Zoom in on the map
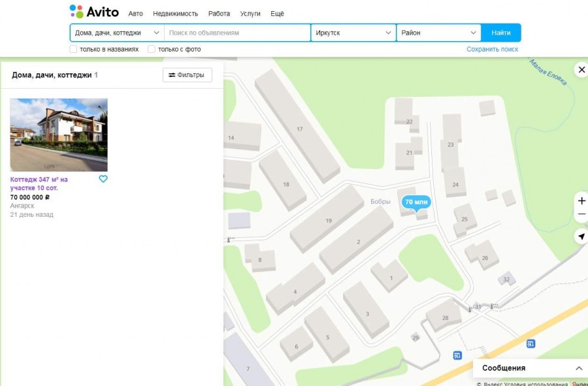This screenshot has width=588, height=386. 581,201
